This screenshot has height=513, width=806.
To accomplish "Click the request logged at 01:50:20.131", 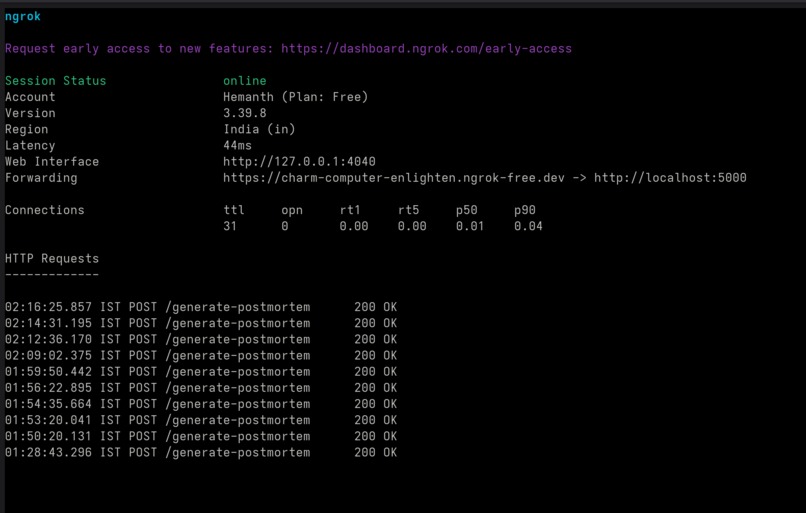I will (201, 436).
